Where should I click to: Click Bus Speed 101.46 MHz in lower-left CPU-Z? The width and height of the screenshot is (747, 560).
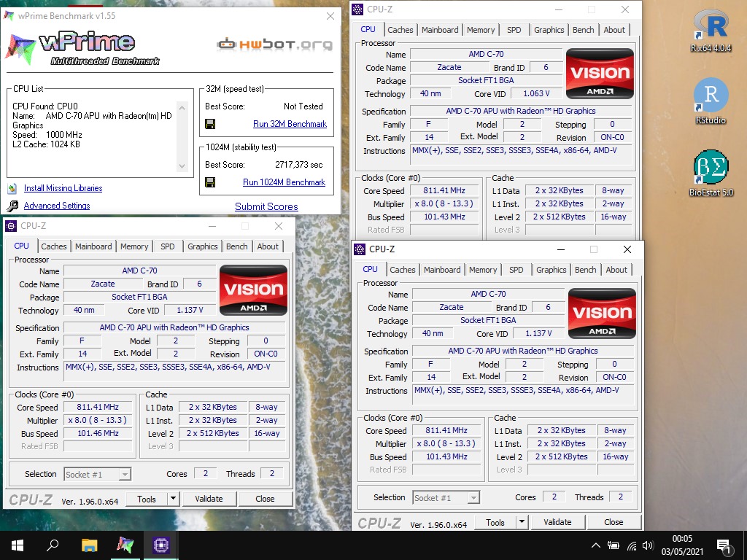click(98, 433)
